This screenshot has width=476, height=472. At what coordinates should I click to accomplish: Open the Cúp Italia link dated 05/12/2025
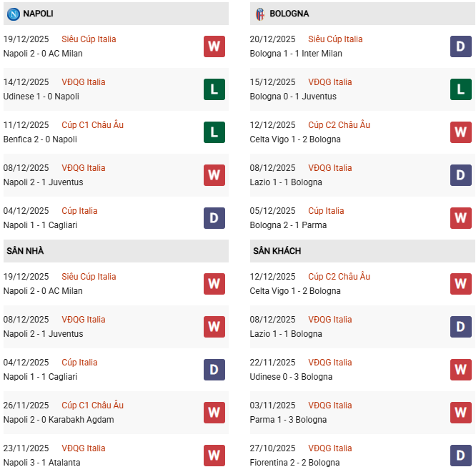pyautogui.click(x=326, y=211)
